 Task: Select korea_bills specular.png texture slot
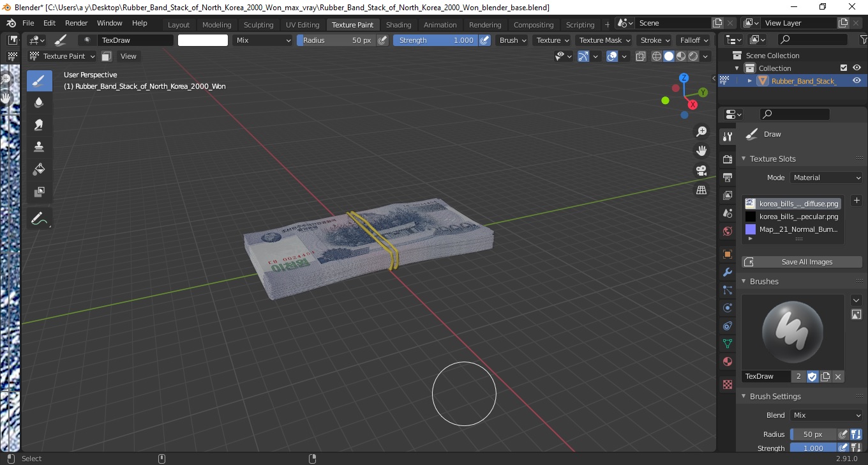[x=791, y=217]
